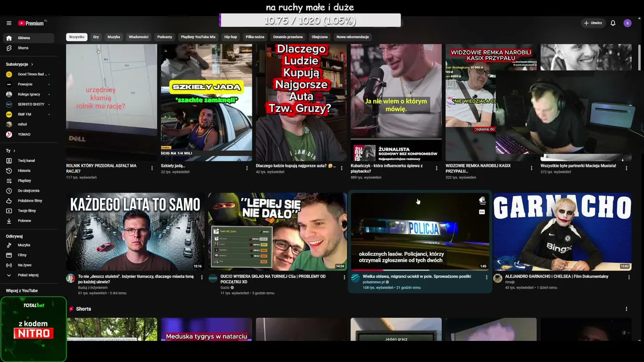Toggle captions on the Policja video preview
Image resolution: width=644 pixels, height=362 pixels.
[482, 212]
